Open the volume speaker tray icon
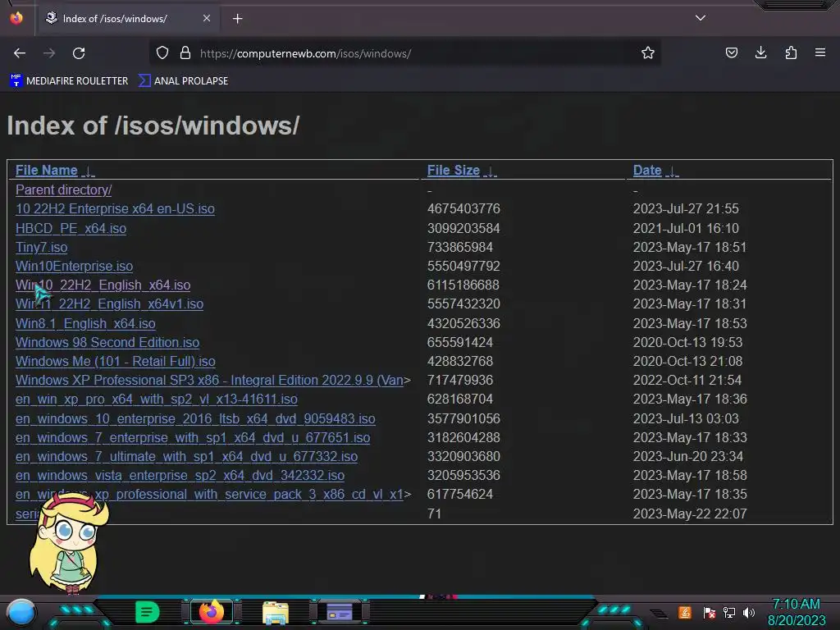Viewport: 840px width, 630px height. (748, 612)
